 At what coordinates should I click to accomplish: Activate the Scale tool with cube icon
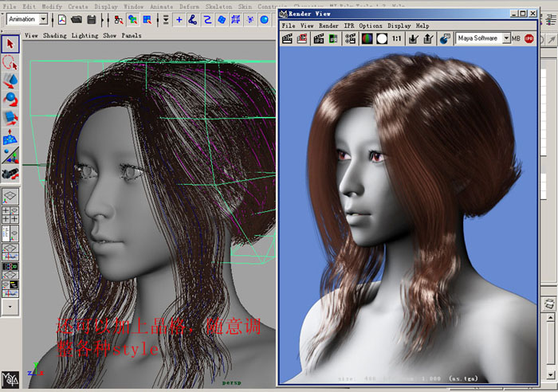click(x=10, y=118)
